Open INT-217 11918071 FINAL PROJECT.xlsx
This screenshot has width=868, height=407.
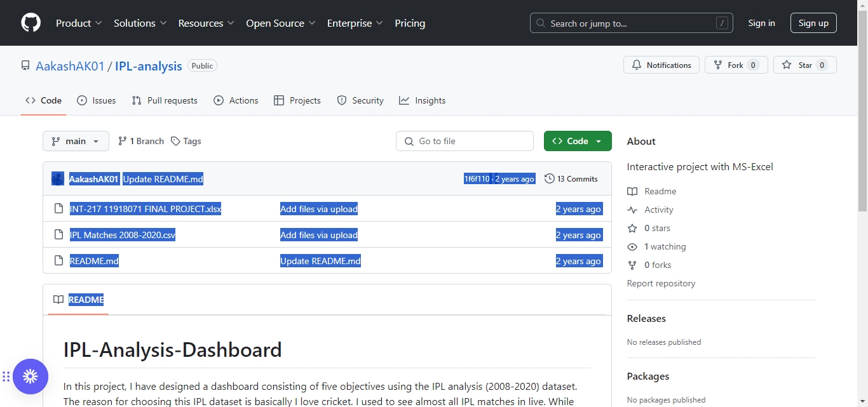pyautogui.click(x=146, y=208)
